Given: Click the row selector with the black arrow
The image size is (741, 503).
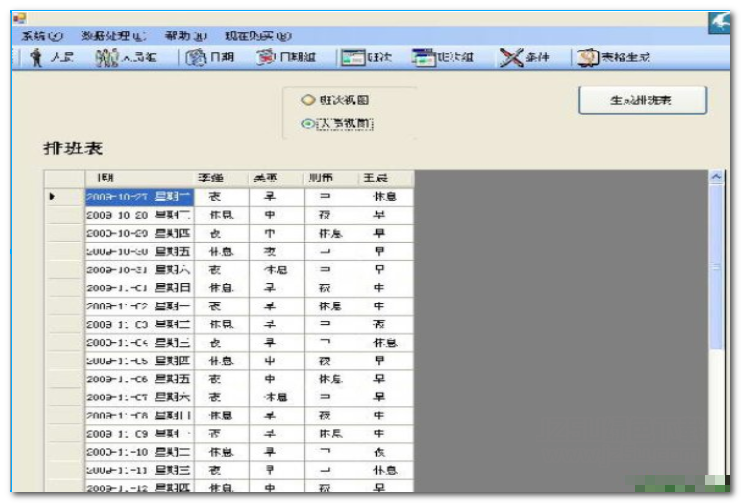Looking at the screenshot, I should [x=64, y=197].
